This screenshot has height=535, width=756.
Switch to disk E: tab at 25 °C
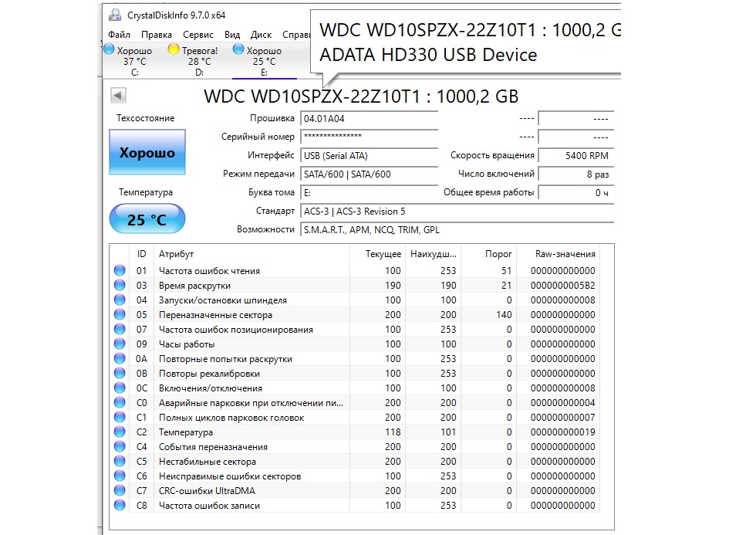(264, 61)
